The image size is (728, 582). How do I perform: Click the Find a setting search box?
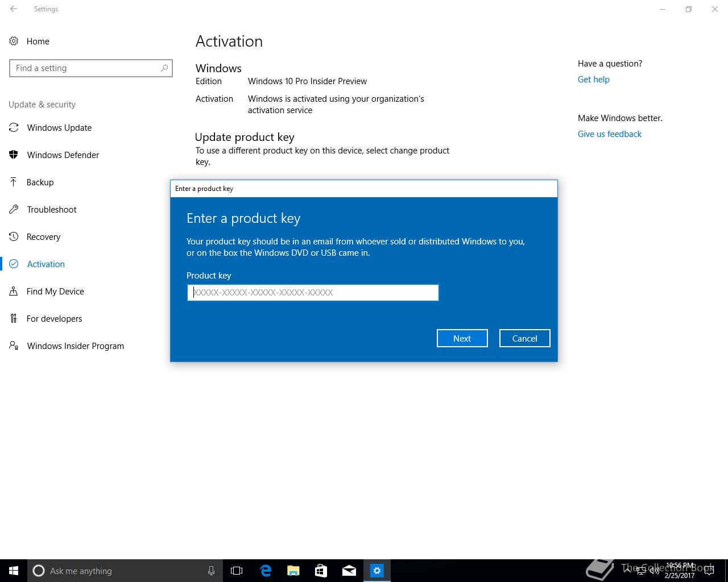[x=91, y=68]
